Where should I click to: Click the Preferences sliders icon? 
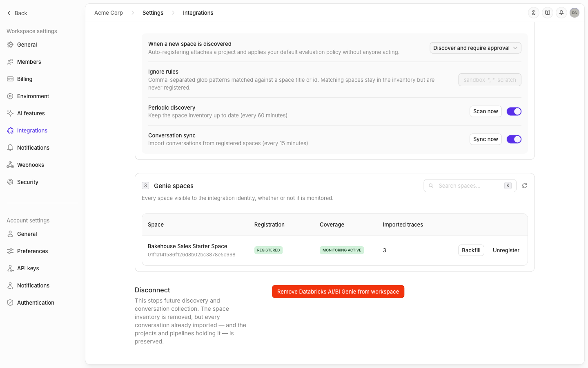[x=10, y=251]
